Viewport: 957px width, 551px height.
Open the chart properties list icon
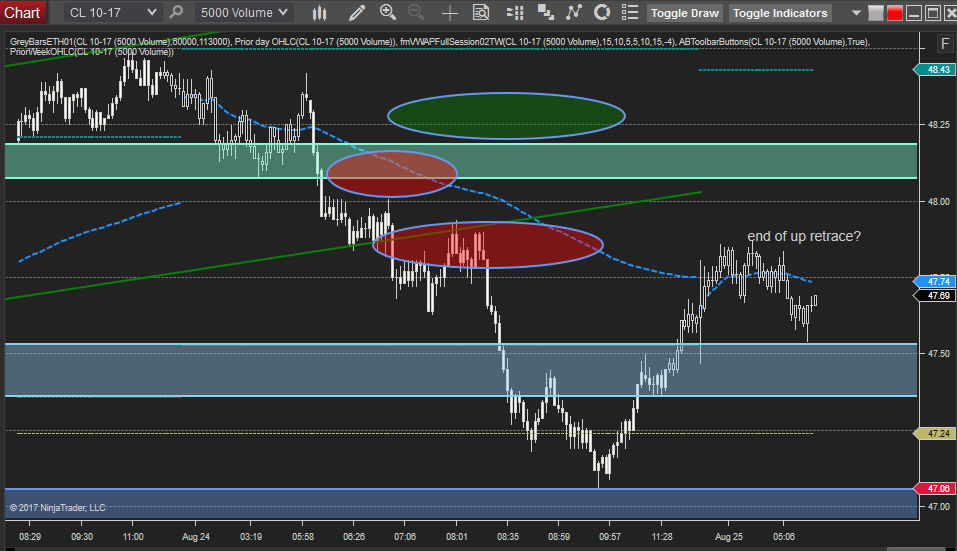630,12
